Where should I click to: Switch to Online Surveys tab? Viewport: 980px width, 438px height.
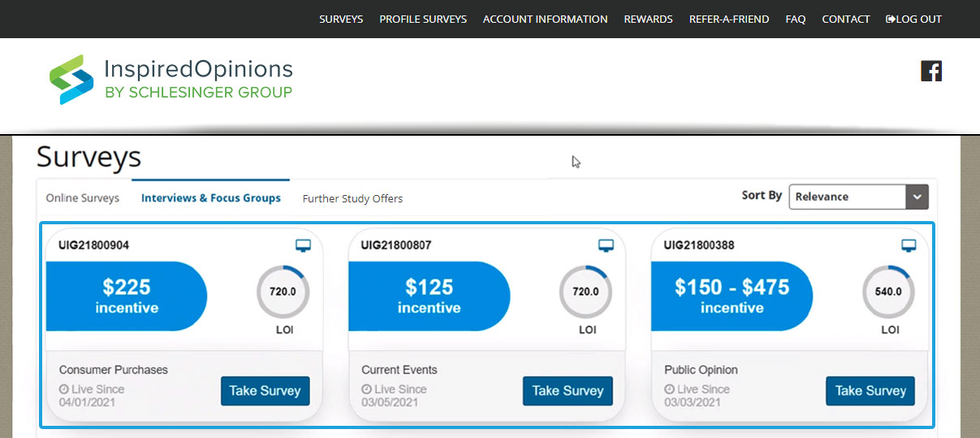coord(82,197)
